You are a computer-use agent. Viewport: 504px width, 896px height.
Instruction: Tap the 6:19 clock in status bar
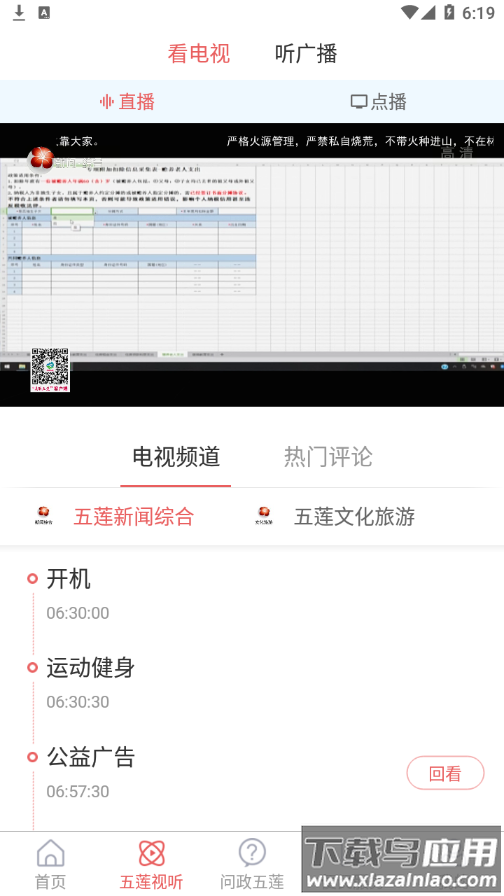click(478, 13)
